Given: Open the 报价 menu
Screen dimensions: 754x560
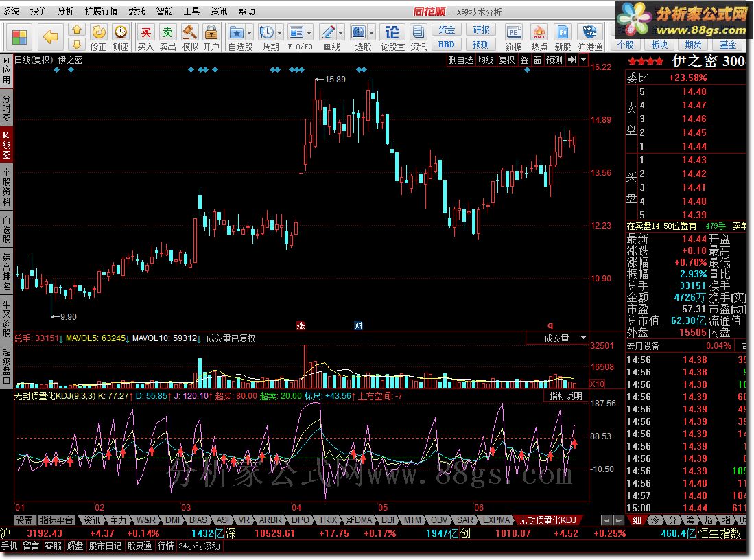Looking at the screenshot, I should (38, 11).
